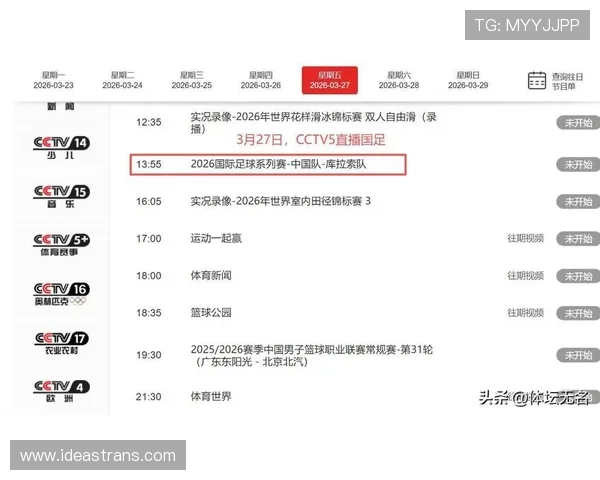Click the 18:00 time entry
The image size is (600, 480).
(149, 276)
